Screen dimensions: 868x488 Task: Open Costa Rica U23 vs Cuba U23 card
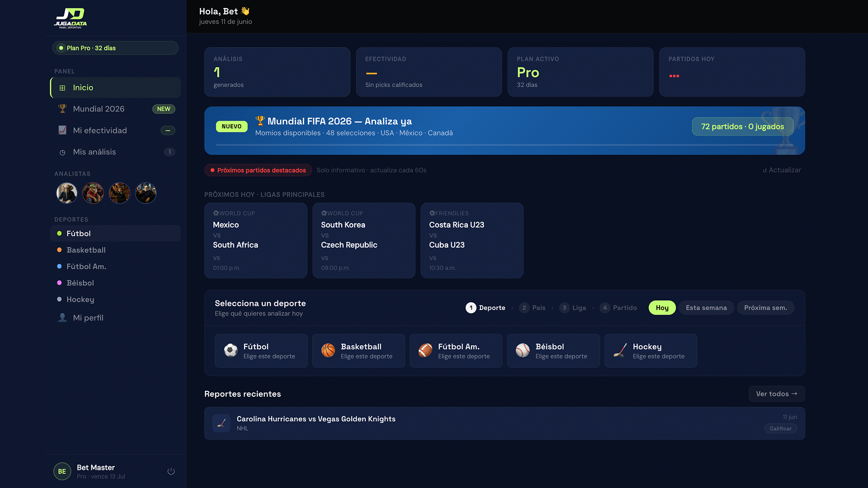pos(472,240)
